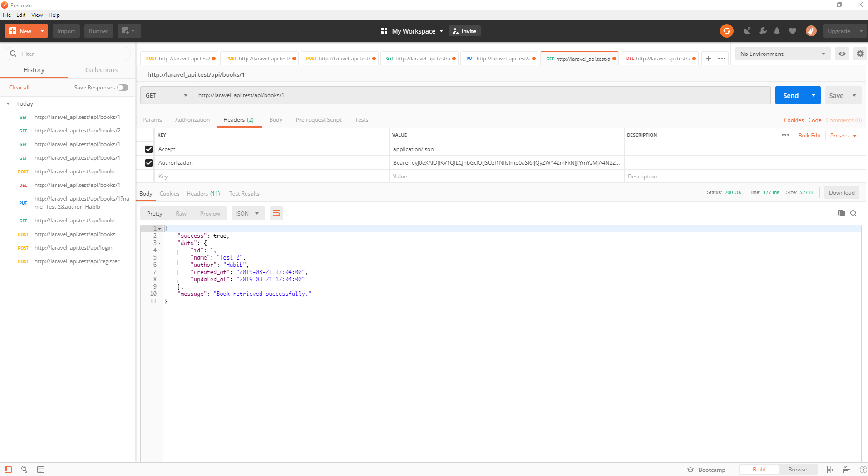This screenshot has height=476, width=868.
Task: Open the interceptor satellite icon
Action: pyautogui.click(x=747, y=31)
